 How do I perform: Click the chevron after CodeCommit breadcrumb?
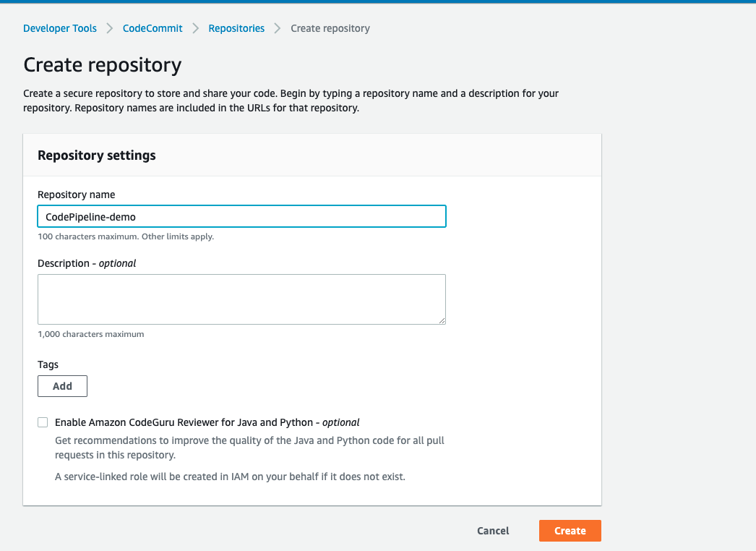(195, 28)
